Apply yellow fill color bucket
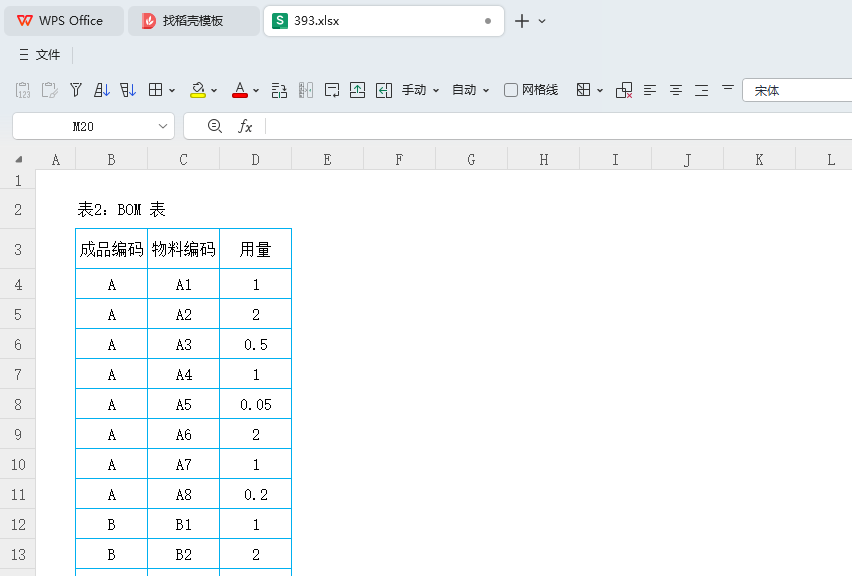 point(198,90)
